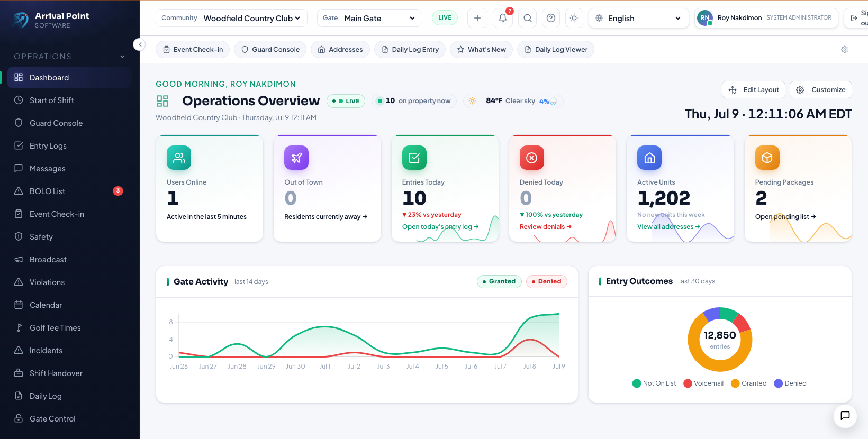Click the Customize button
Viewport: 868px width, 439px height.
click(x=821, y=90)
